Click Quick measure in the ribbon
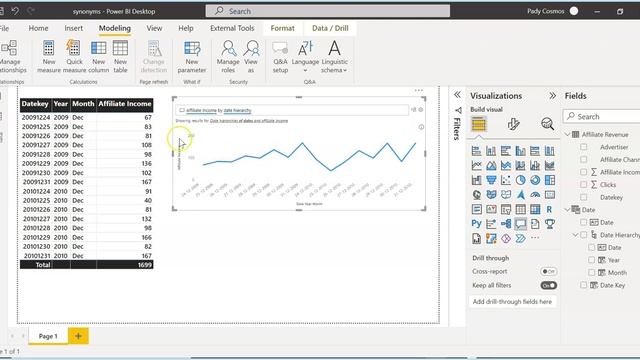 [x=74, y=57]
